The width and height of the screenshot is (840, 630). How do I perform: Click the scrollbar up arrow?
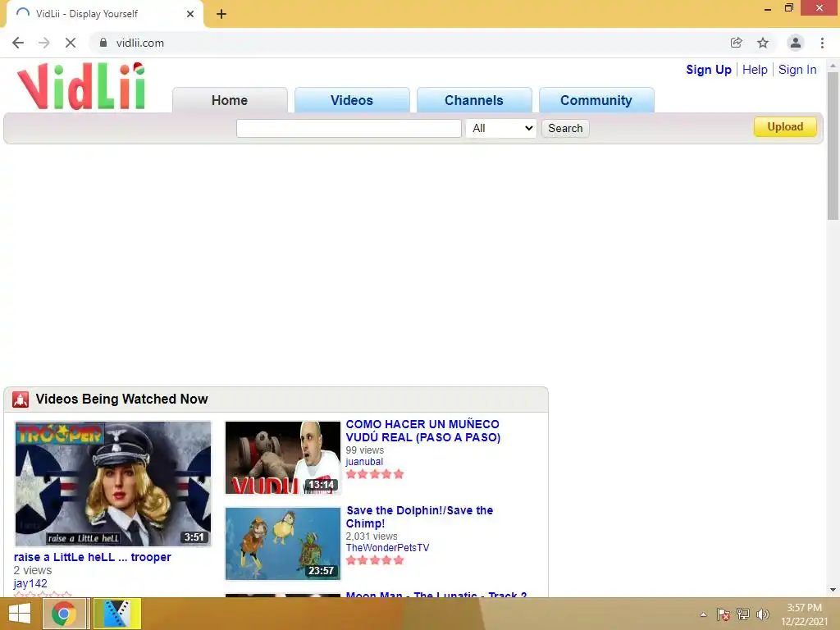coord(833,66)
